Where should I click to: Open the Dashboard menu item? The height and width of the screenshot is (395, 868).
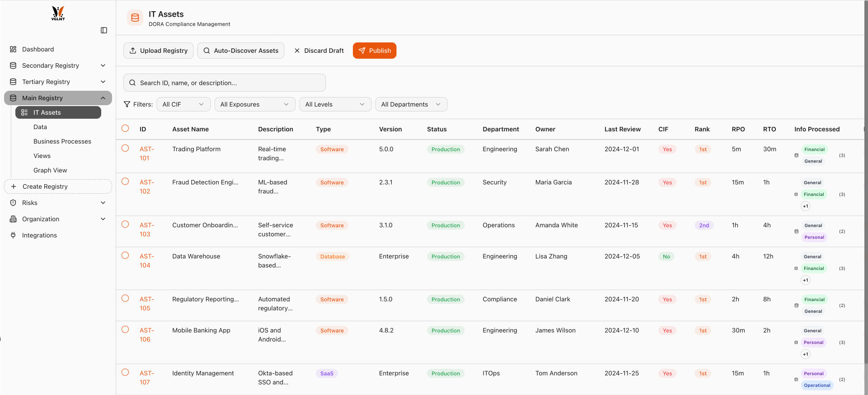(x=58, y=49)
